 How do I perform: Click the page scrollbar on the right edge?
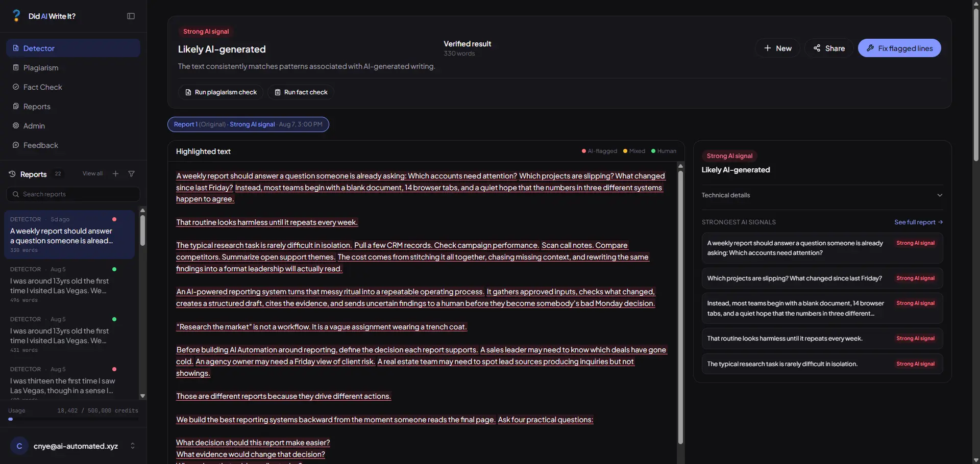(x=976, y=84)
